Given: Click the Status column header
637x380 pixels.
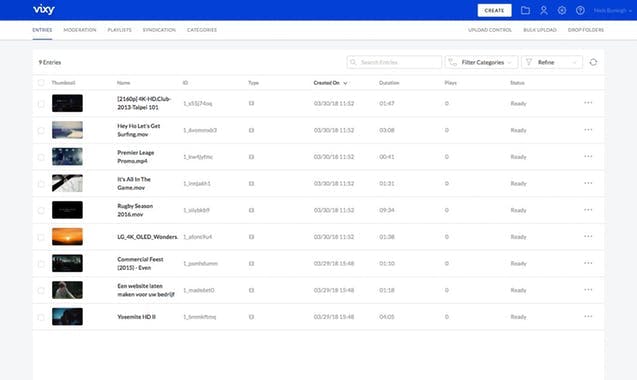Looking at the screenshot, I should [517, 83].
